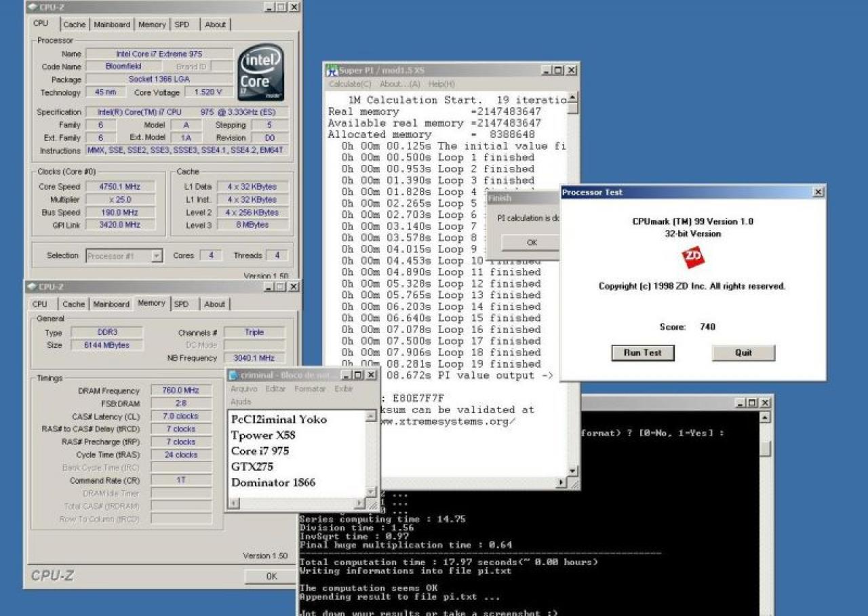
Task: Open Exibir menu in Notepad
Action: [x=344, y=389]
